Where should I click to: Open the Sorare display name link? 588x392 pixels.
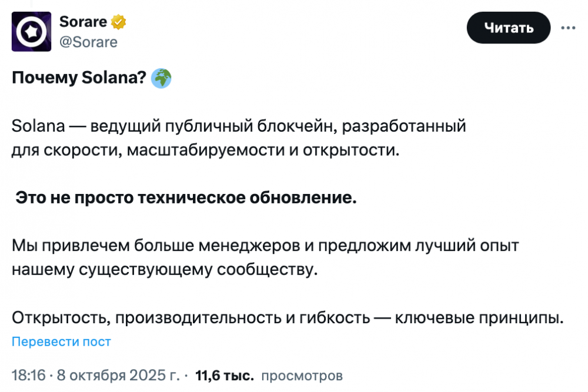pos(83,22)
